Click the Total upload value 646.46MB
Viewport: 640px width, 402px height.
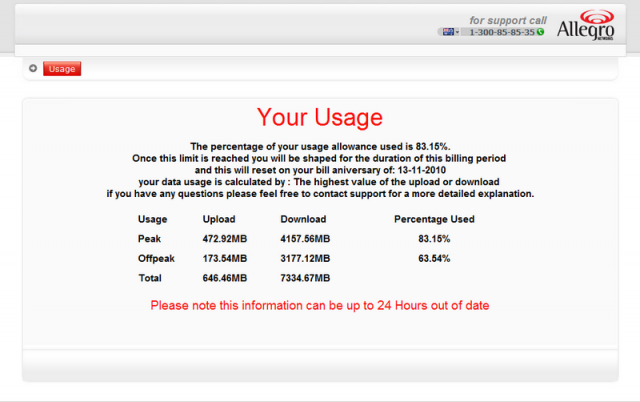click(x=224, y=278)
